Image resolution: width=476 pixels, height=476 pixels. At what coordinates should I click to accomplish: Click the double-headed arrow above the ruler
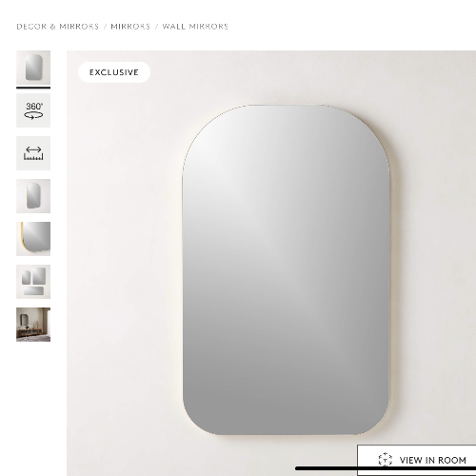tap(33, 149)
